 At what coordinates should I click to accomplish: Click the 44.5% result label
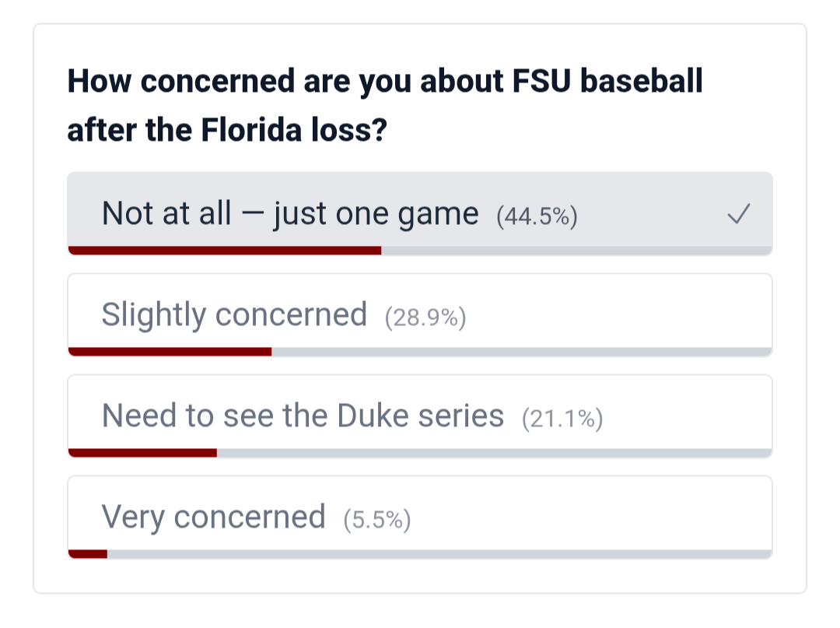537,216
